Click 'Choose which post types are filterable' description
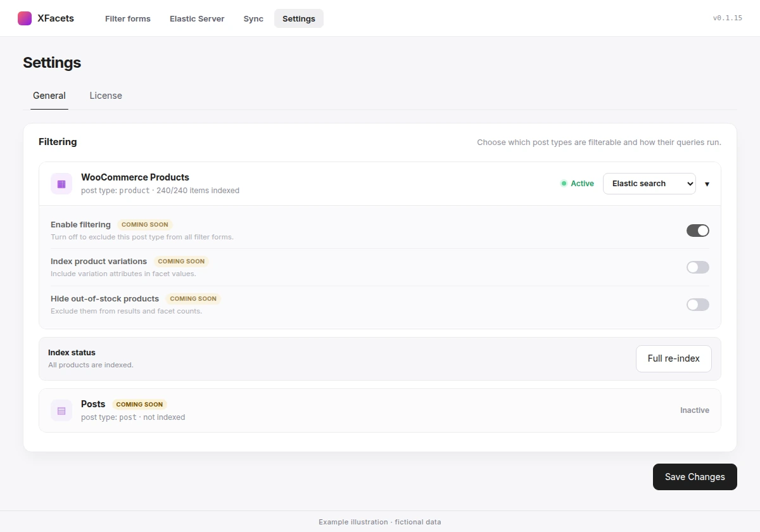 coord(599,142)
